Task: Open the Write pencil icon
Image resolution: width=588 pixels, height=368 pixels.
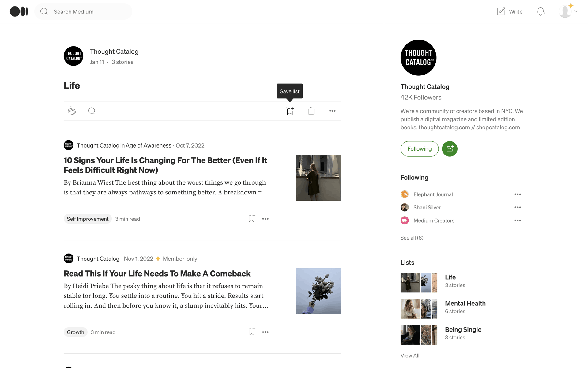Action: 501,11
